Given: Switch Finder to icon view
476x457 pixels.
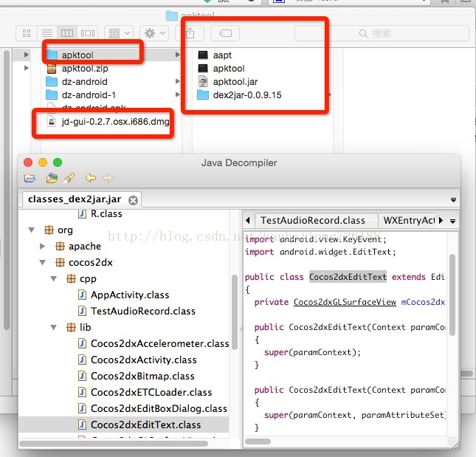Looking at the screenshot, I should 27,33.
